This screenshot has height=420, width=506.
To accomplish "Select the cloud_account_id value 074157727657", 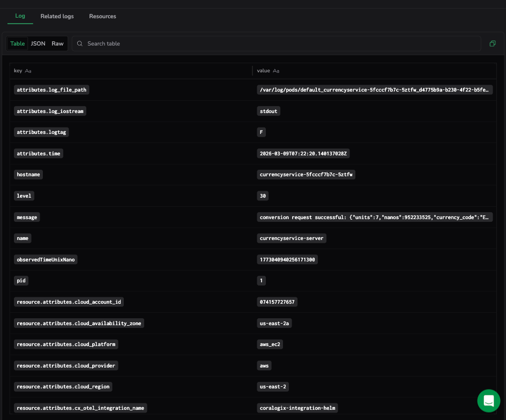I will tap(277, 302).
